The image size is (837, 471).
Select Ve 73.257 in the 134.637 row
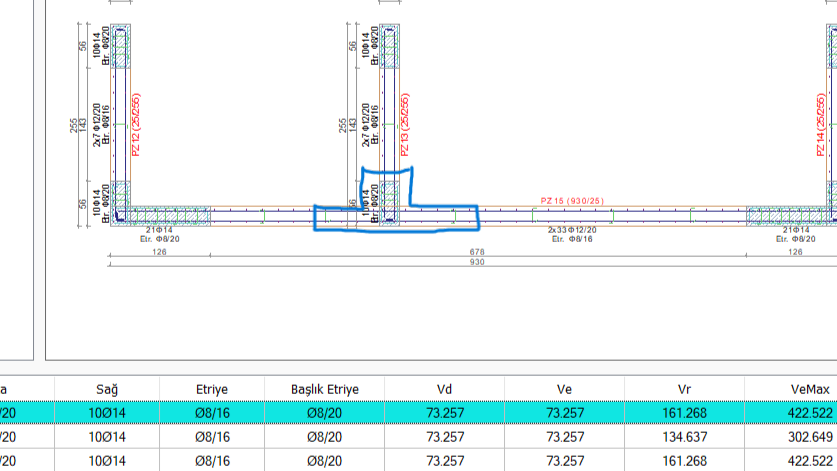(x=565, y=437)
